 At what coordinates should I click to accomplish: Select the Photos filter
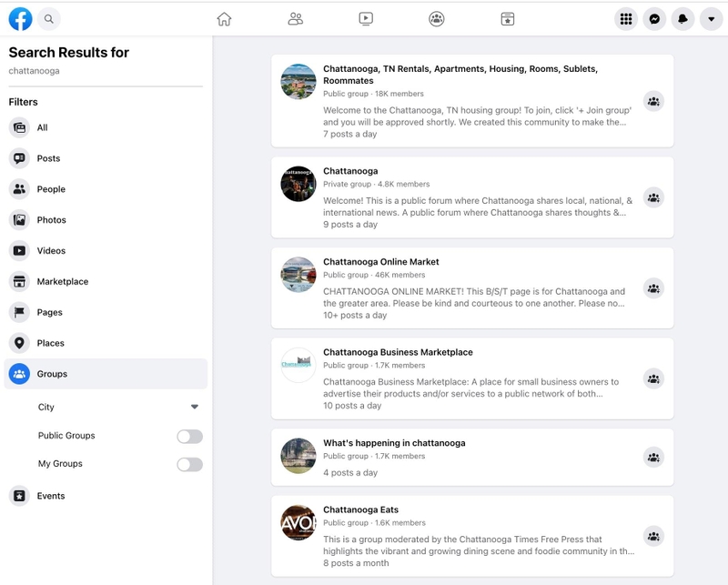[x=106, y=220]
